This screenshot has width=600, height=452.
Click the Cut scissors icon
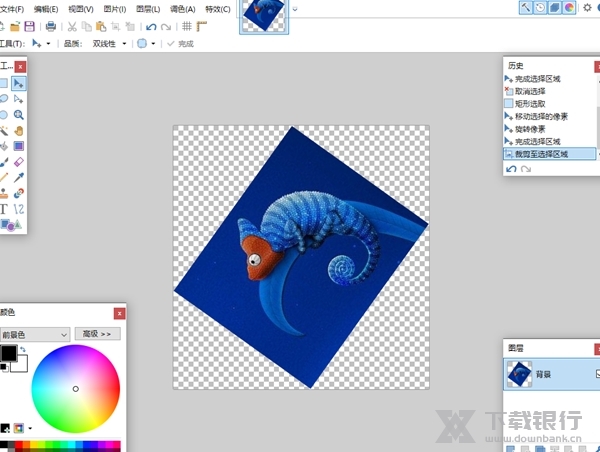(x=72, y=26)
